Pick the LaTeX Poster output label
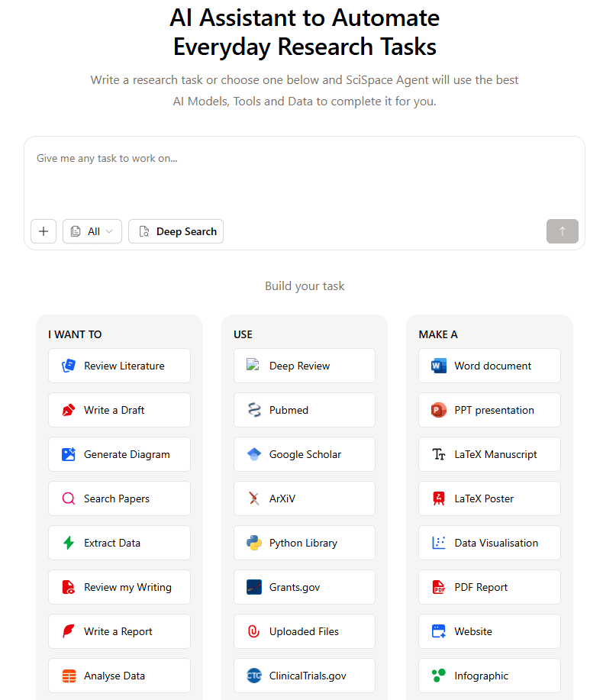The height and width of the screenshot is (700, 603). point(484,498)
